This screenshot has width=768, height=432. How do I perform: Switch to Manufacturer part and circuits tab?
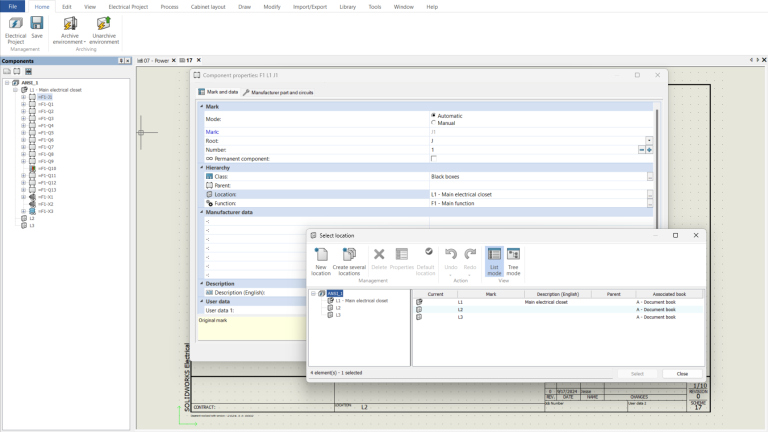[x=278, y=92]
